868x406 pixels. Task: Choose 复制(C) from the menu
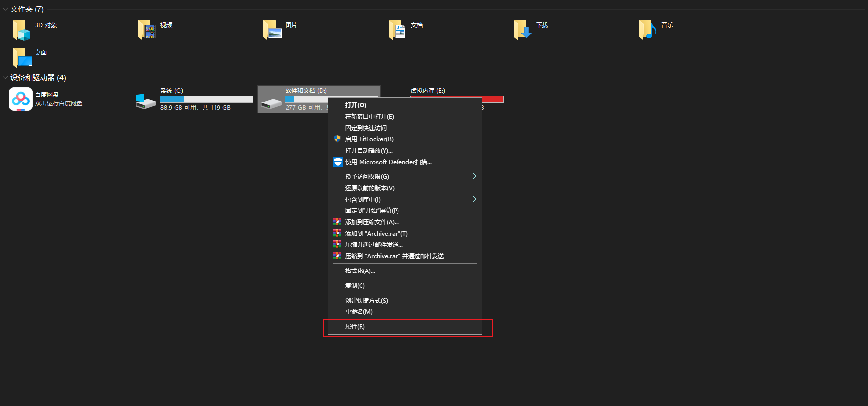click(x=405, y=286)
